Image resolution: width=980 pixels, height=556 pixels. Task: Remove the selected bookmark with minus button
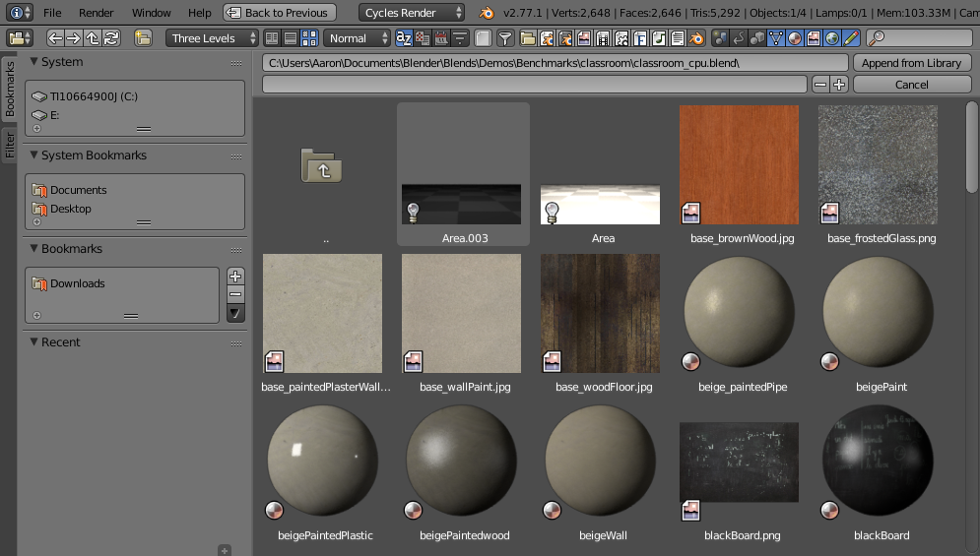click(235, 294)
